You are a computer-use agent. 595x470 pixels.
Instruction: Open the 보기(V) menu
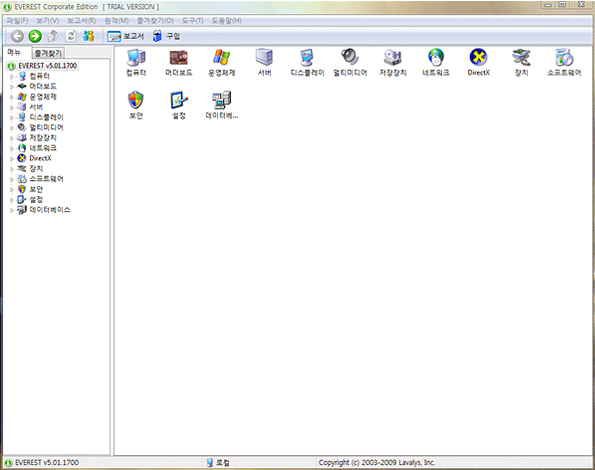point(47,20)
